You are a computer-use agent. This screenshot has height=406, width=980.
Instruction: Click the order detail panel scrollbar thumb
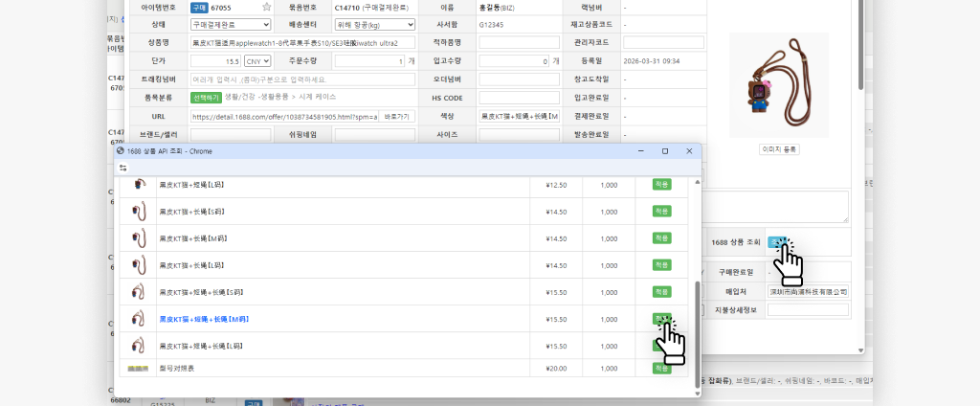pyautogui.click(x=860, y=44)
